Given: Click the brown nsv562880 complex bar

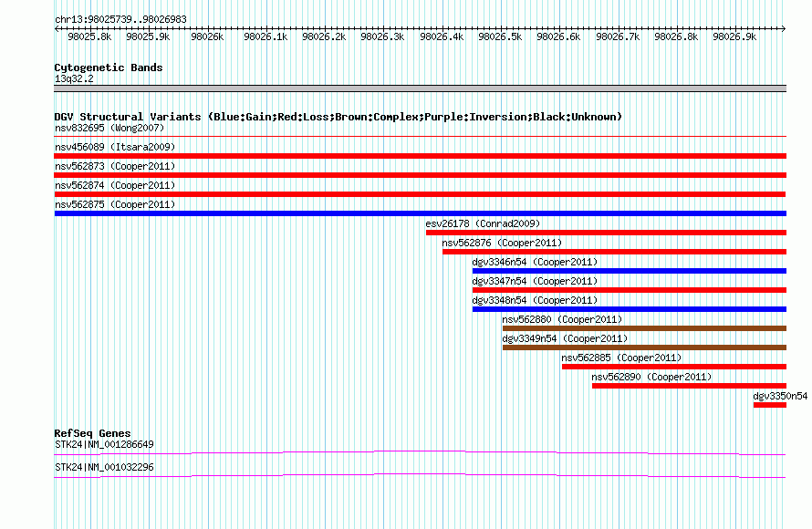Looking at the screenshot, I should (644, 328).
